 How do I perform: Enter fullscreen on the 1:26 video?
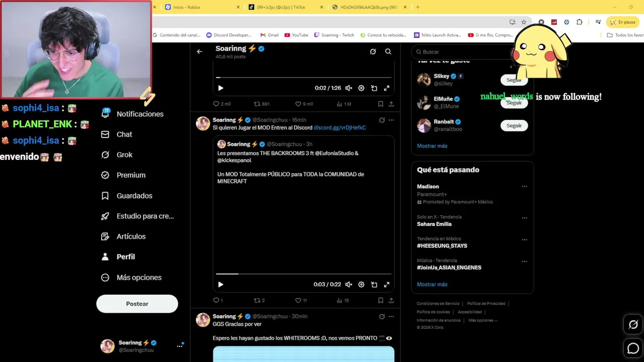coord(386,88)
